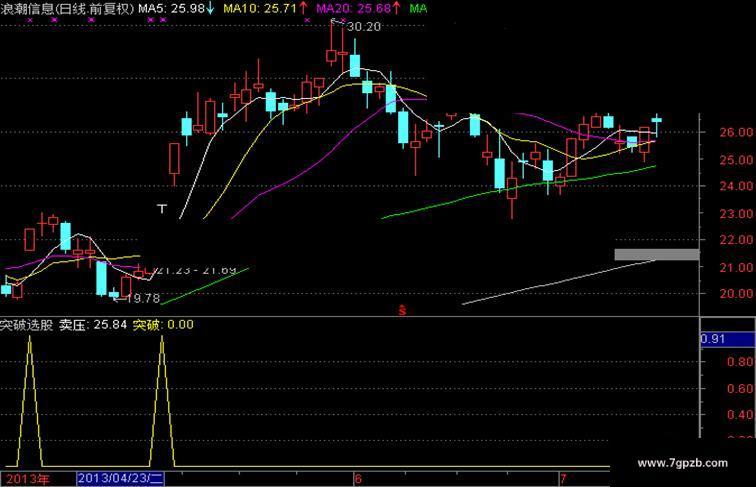
Task: Click the 突破: 0.00 value label
Action: click(163, 325)
